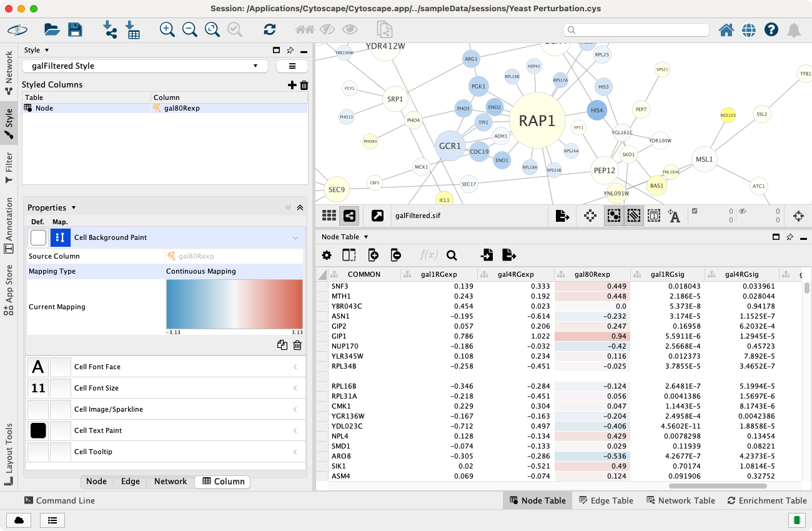Expand the Cell Font Face property
This screenshot has height=531, width=812.
pyautogui.click(x=295, y=367)
